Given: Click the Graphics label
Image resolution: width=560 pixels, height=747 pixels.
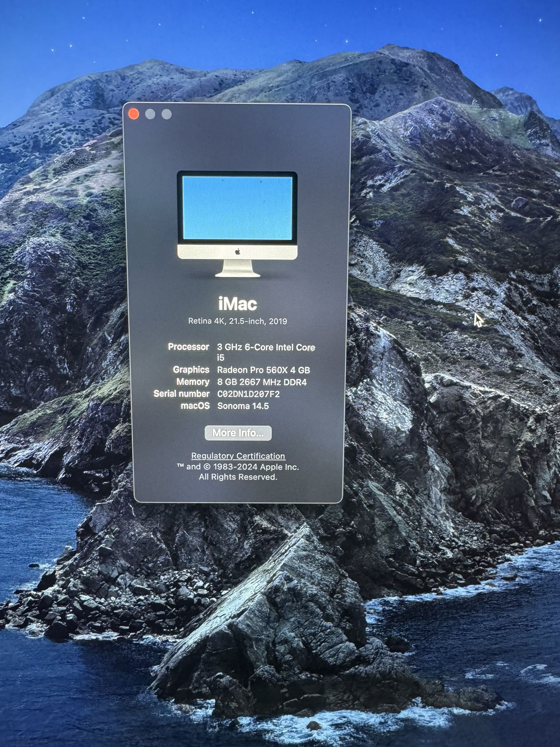Looking at the screenshot, I should click(191, 370).
